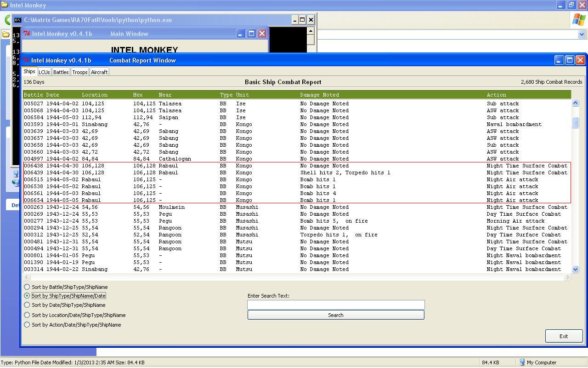Image resolution: width=588 pixels, height=368 pixels.
Task: Choose Sort by Date/ShipType/ShipName
Action: pos(27,305)
